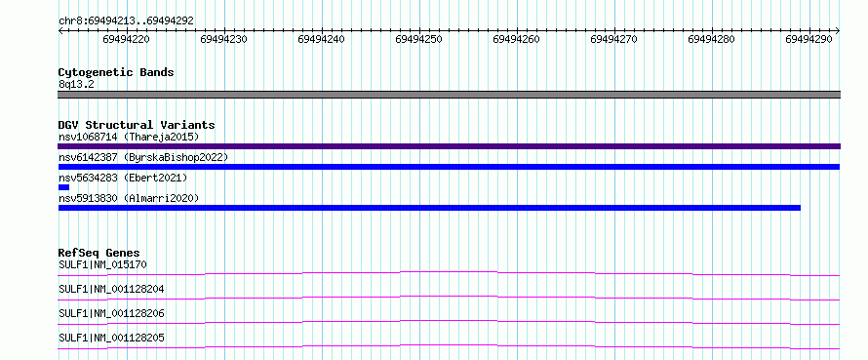
Task: Open transcript SULF1|NM_001128205 label
Action: coord(111,338)
